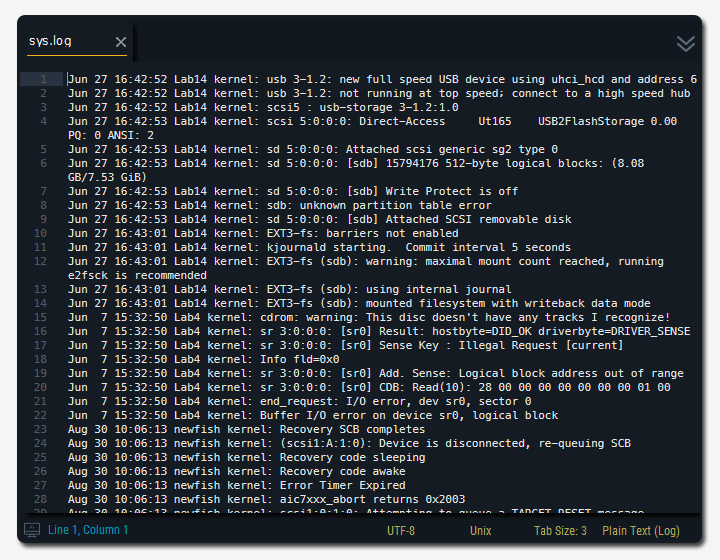Click 'Info fld=0x0' on line 18
The height and width of the screenshot is (560, 720).
point(300,359)
